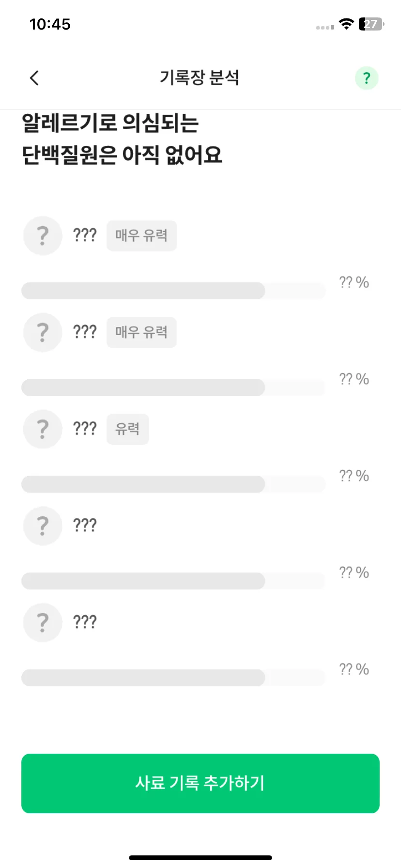Click the fourth row ??? name text

[x=85, y=525]
